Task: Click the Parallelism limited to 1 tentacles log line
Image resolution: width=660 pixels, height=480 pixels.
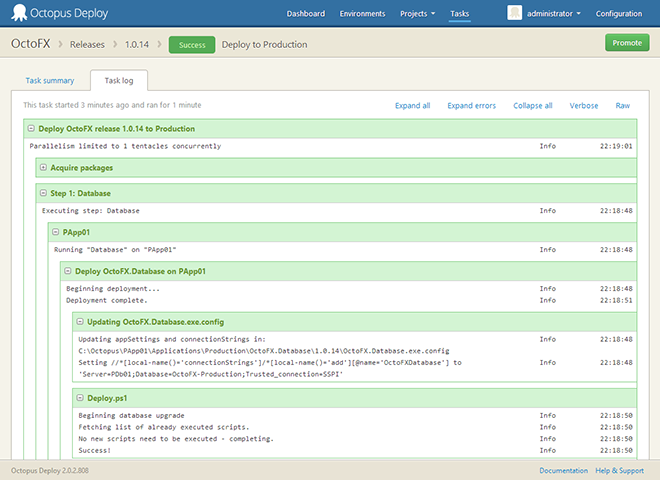Action: pos(125,146)
